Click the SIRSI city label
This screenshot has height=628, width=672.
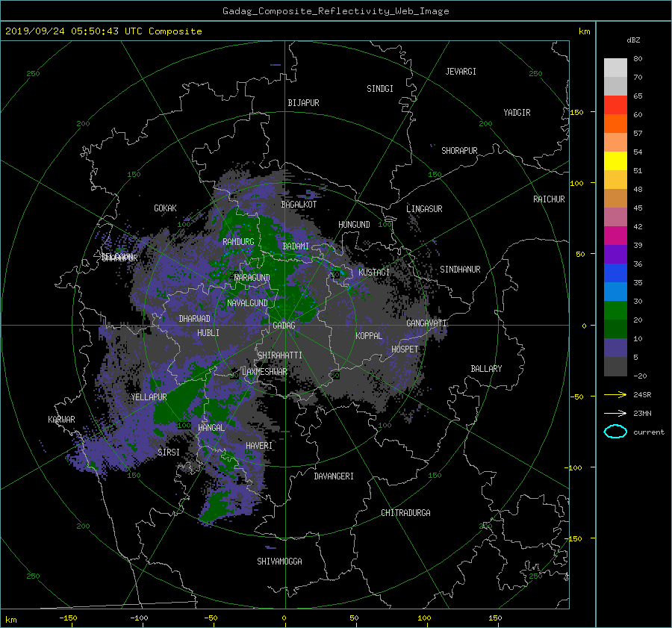click(x=169, y=453)
